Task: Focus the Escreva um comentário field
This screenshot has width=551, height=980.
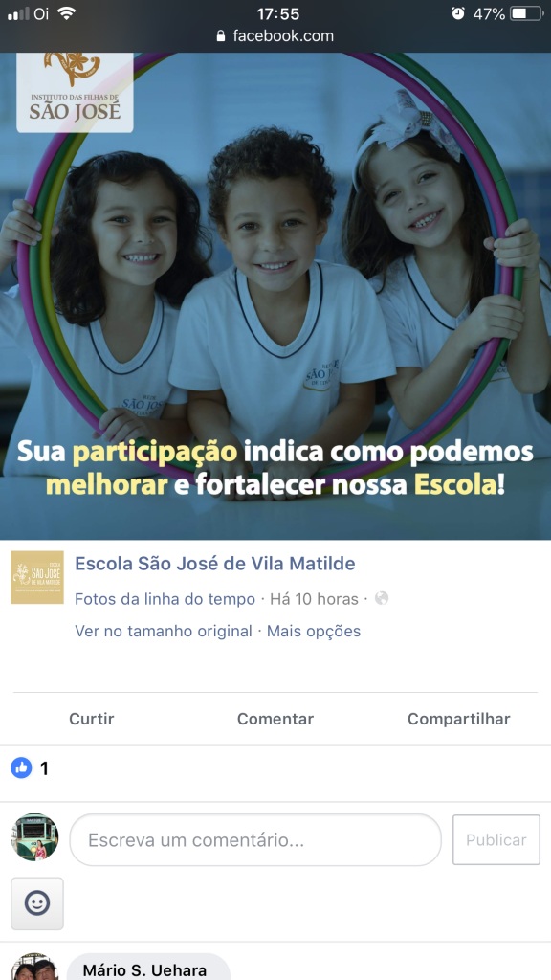Action: (x=255, y=840)
